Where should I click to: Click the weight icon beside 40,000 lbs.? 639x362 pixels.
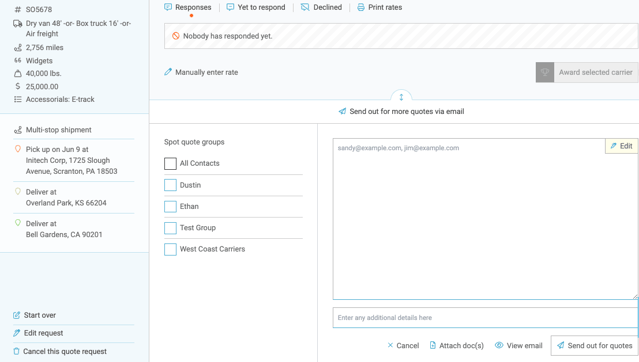click(18, 74)
